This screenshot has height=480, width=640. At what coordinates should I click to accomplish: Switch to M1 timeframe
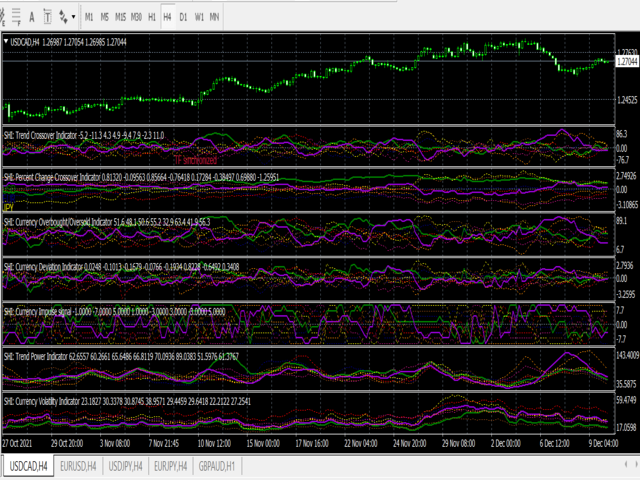(89, 17)
